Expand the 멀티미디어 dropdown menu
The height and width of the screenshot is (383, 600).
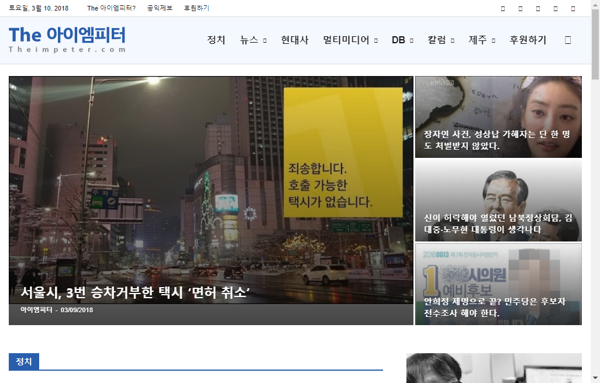pyautogui.click(x=350, y=40)
